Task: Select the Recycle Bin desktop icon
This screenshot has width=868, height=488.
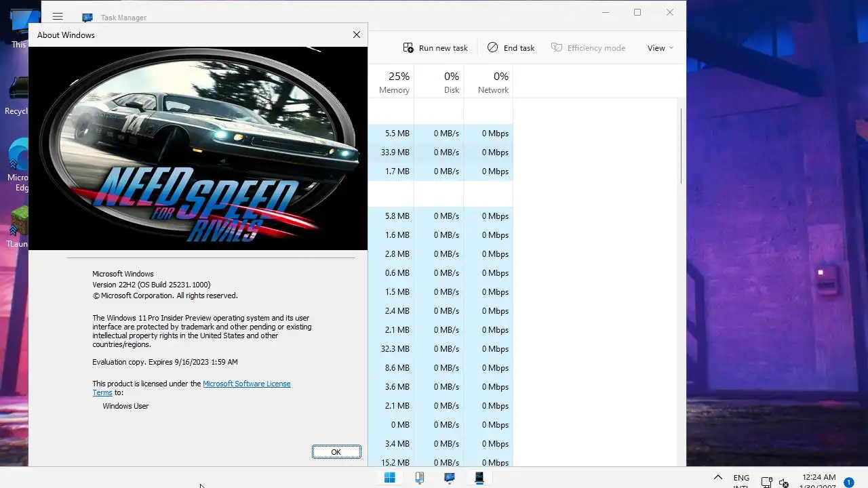Action: point(18,96)
